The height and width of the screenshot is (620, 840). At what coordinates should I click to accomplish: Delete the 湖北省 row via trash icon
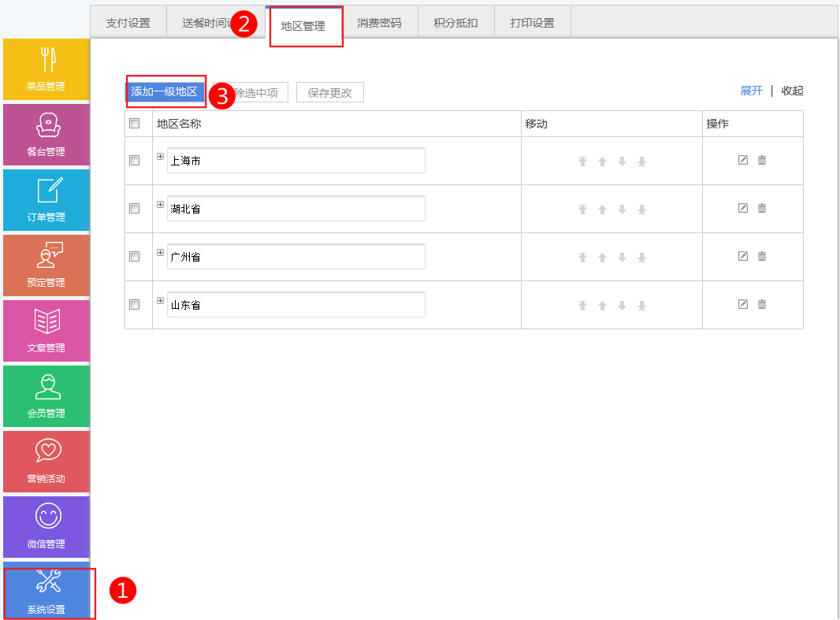coord(762,209)
